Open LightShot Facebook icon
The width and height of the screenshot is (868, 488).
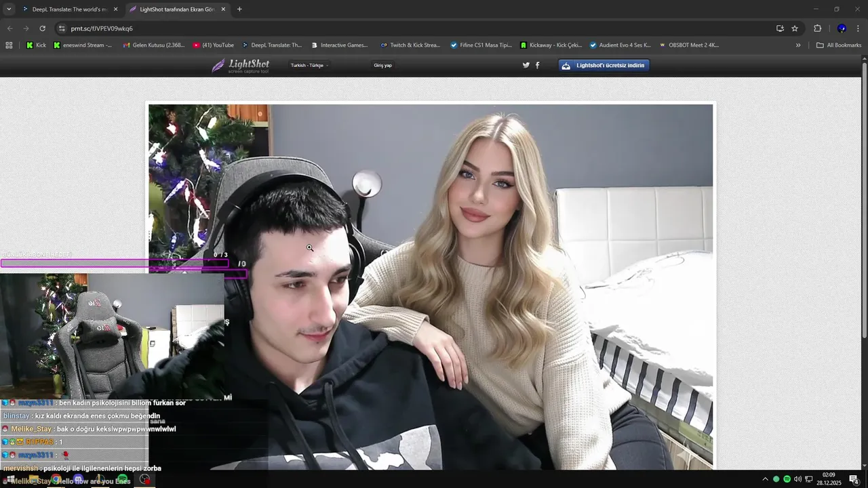[x=538, y=66]
